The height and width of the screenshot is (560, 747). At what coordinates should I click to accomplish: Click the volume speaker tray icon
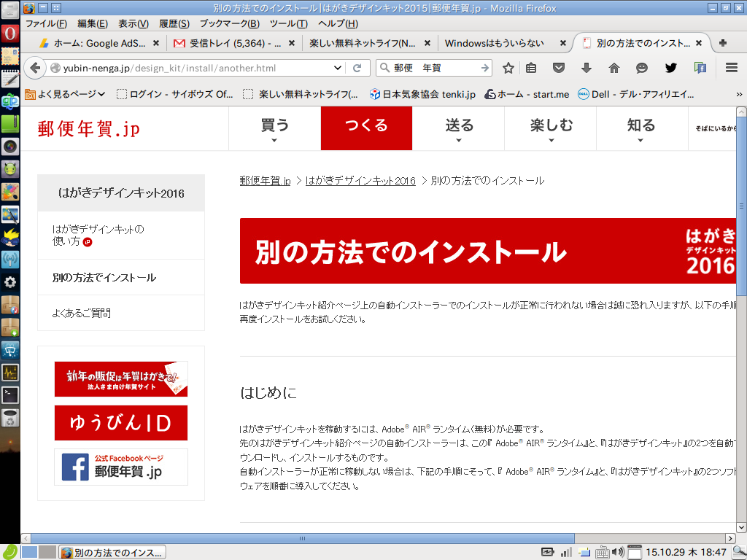618,552
